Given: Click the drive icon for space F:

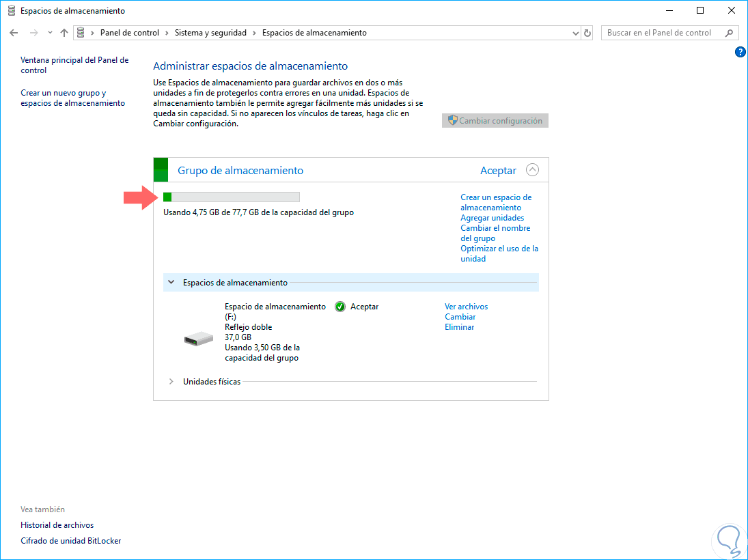Looking at the screenshot, I should click(x=199, y=339).
